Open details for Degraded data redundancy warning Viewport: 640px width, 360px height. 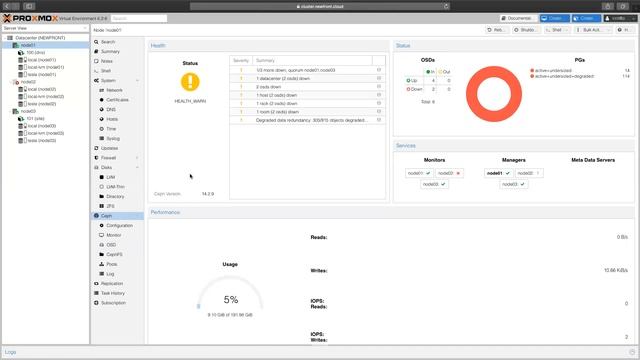point(379,120)
